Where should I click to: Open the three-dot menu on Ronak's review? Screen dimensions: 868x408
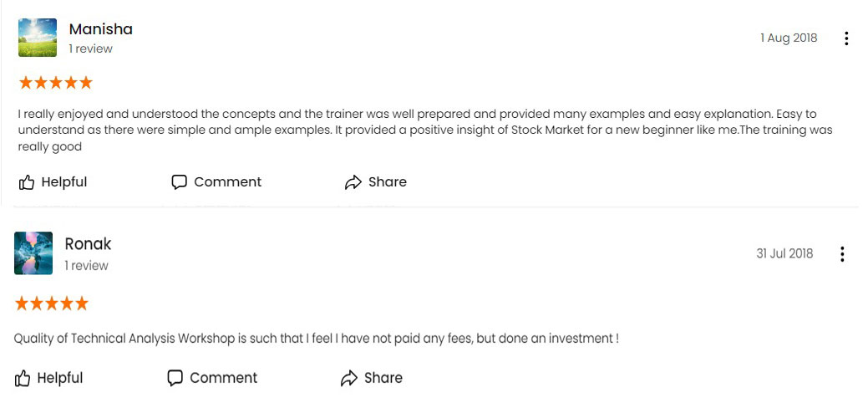(841, 254)
